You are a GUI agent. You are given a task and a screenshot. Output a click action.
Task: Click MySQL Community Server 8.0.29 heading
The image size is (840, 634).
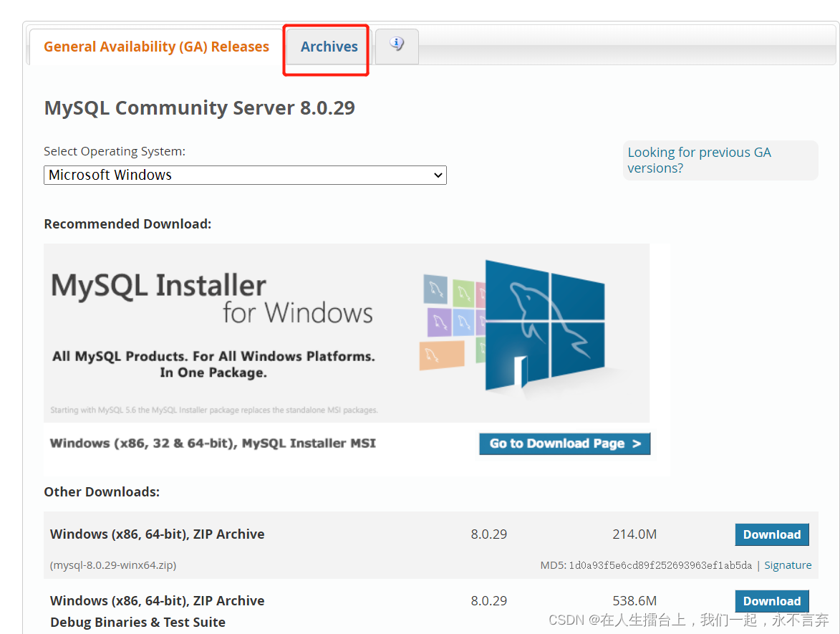(199, 107)
